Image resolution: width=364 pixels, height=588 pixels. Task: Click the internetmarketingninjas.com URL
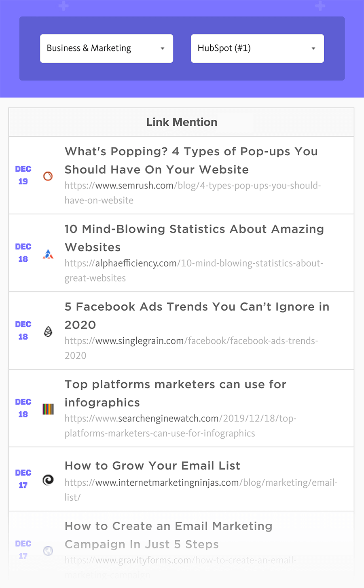(201, 490)
